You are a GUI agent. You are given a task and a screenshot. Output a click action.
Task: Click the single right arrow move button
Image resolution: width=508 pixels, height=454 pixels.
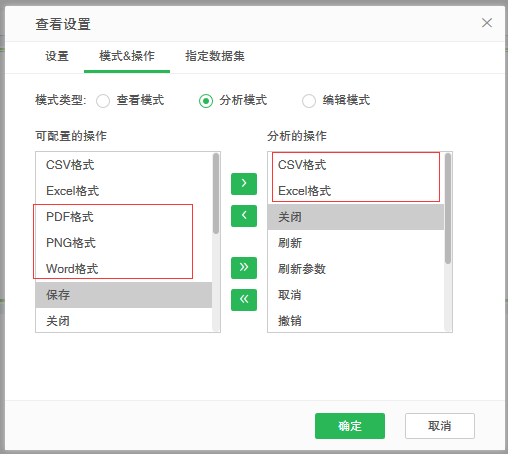tap(244, 184)
